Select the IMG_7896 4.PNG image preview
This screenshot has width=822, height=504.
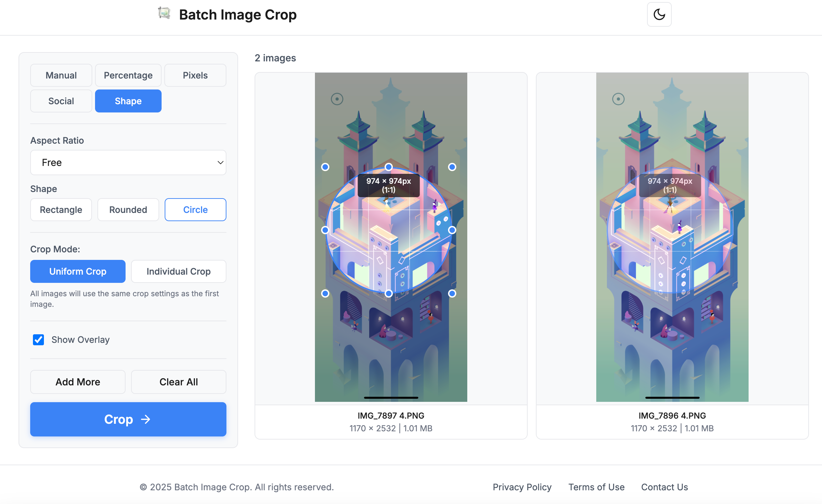(x=672, y=237)
